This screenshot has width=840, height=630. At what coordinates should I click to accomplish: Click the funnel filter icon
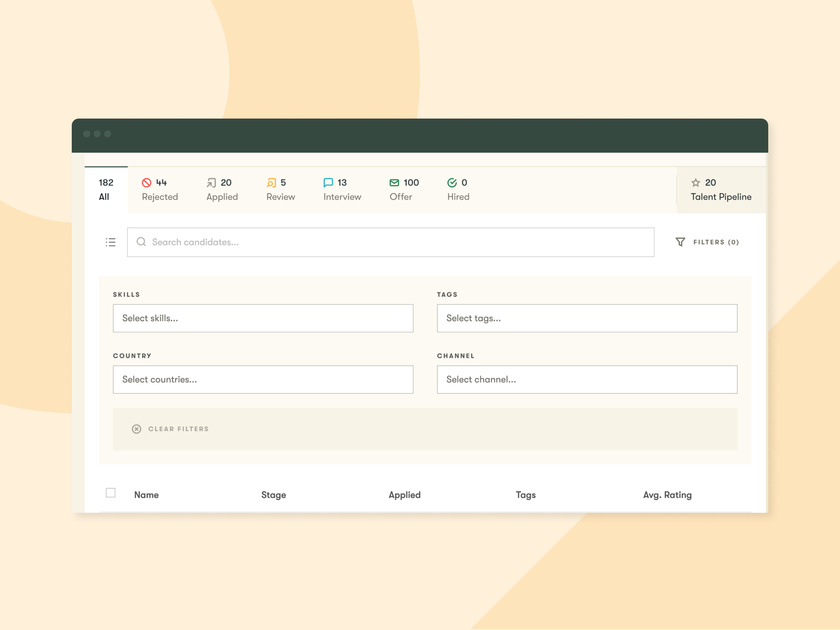coord(680,242)
